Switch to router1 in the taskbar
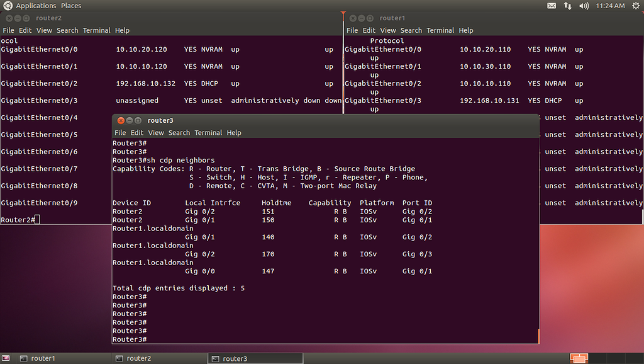The width and height of the screenshot is (644, 364). (x=63, y=358)
